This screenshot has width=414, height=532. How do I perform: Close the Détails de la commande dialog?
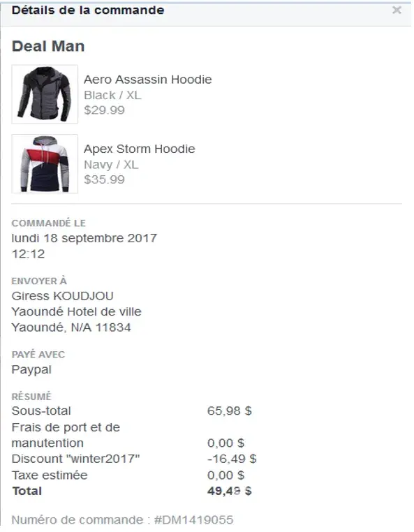click(397, 10)
